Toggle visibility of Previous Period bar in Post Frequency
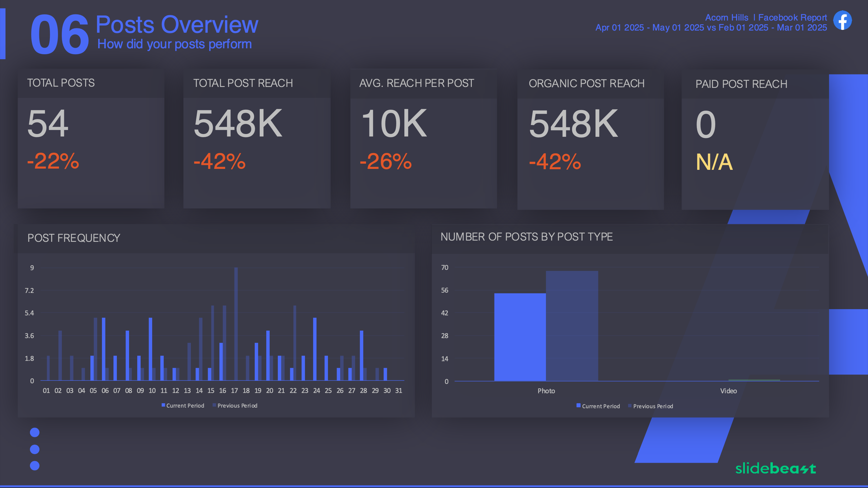Viewport: 868px width, 488px height. [238, 406]
